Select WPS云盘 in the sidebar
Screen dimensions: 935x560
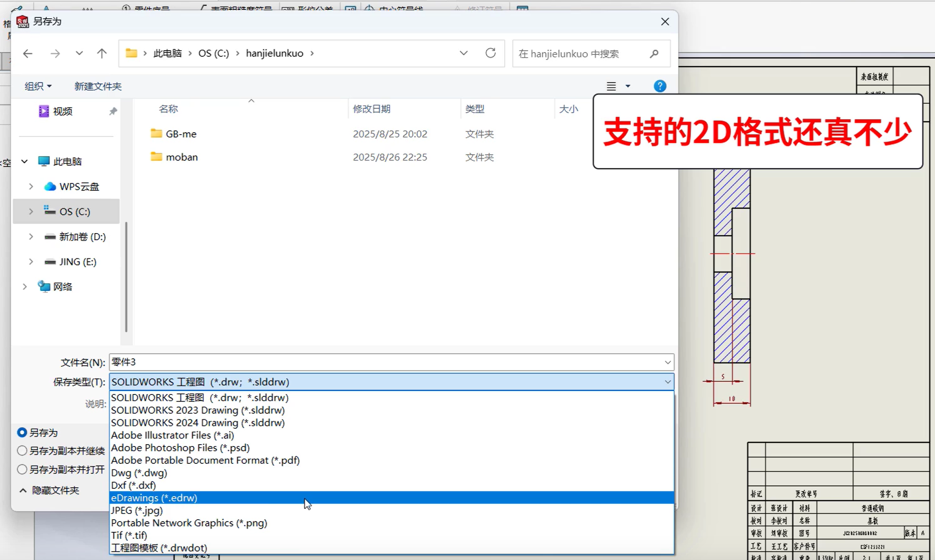pyautogui.click(x=79, y=187)
